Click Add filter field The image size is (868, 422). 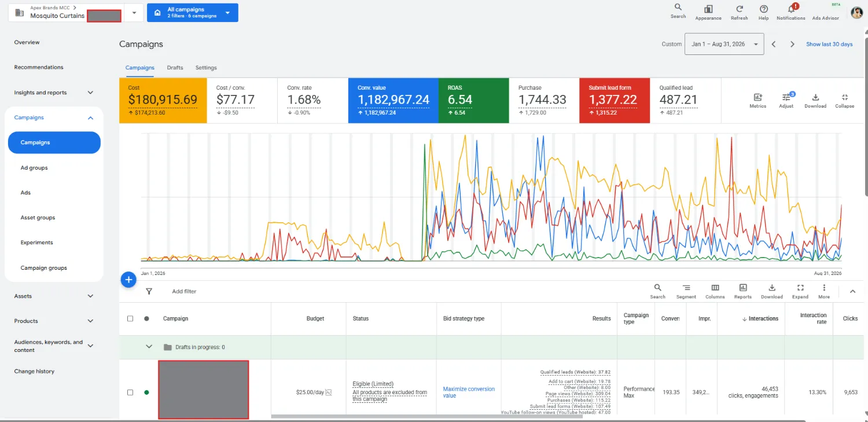[184, 292]
